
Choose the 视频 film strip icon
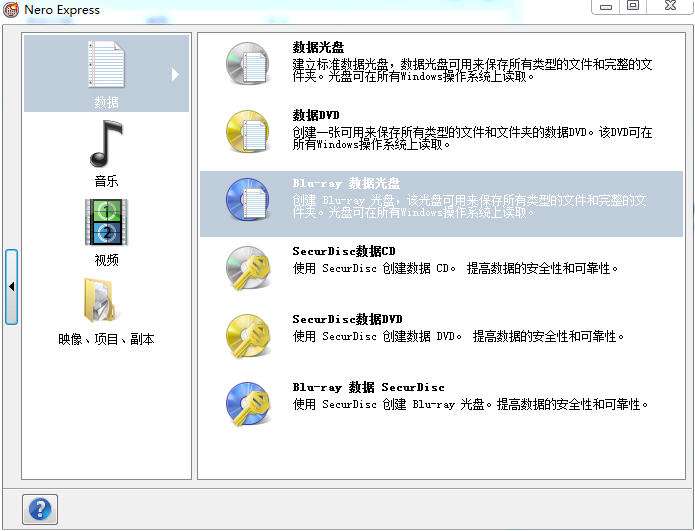coord(106,222)
